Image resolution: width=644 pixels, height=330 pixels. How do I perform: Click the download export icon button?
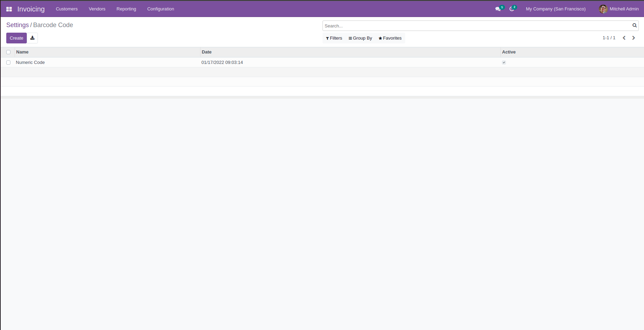(32, 38)
